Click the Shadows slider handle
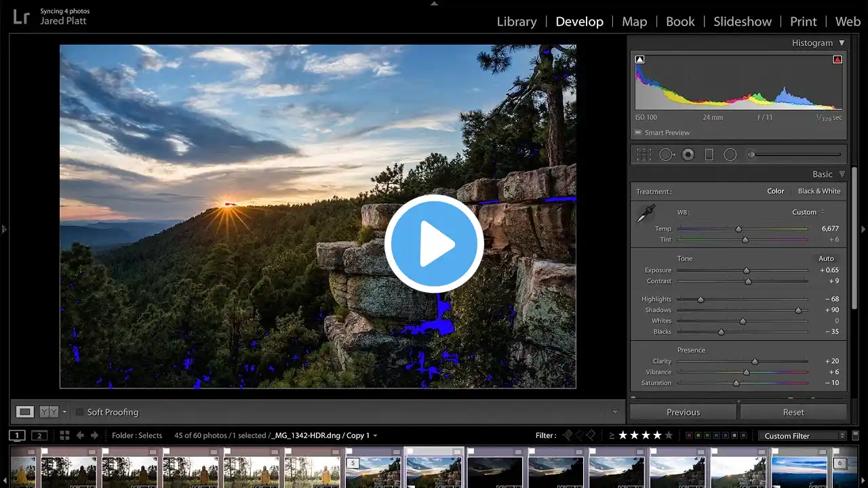The width and height of the screenshot is (868, 488). click(x=798, y=310)
